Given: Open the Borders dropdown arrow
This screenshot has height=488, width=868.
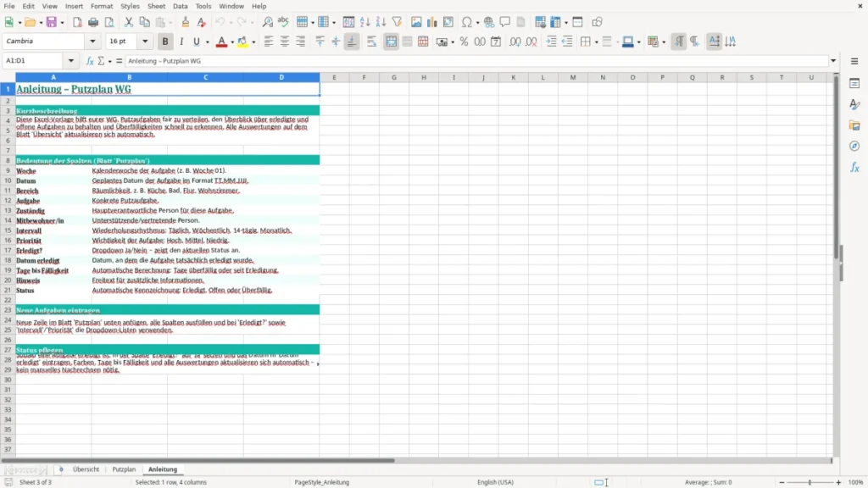Looking at the screenshot, I should click(x=596, y=42).
